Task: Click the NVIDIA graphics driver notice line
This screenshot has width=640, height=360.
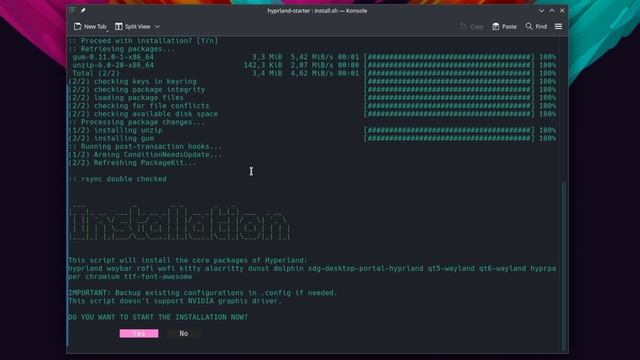Action: [x=175, y=301]
